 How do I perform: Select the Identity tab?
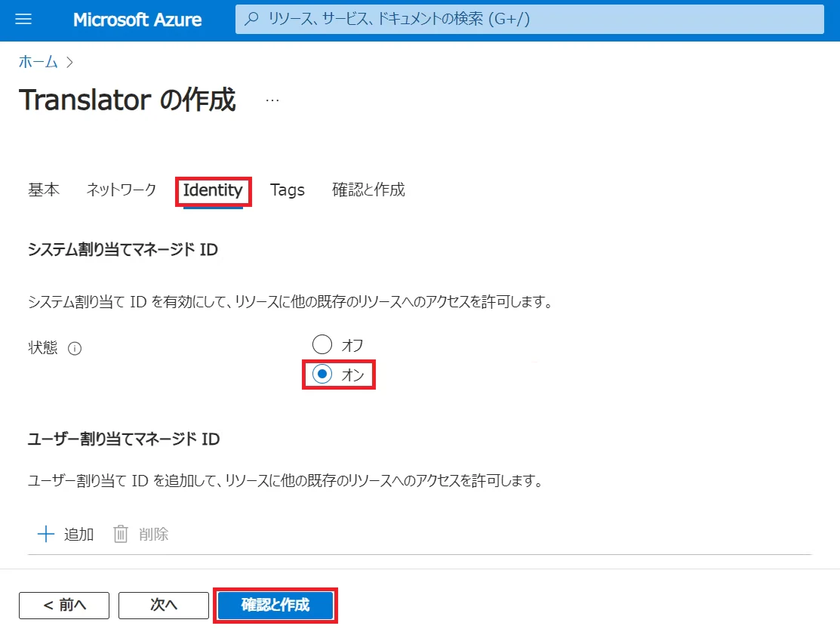(x=213, y=190)
